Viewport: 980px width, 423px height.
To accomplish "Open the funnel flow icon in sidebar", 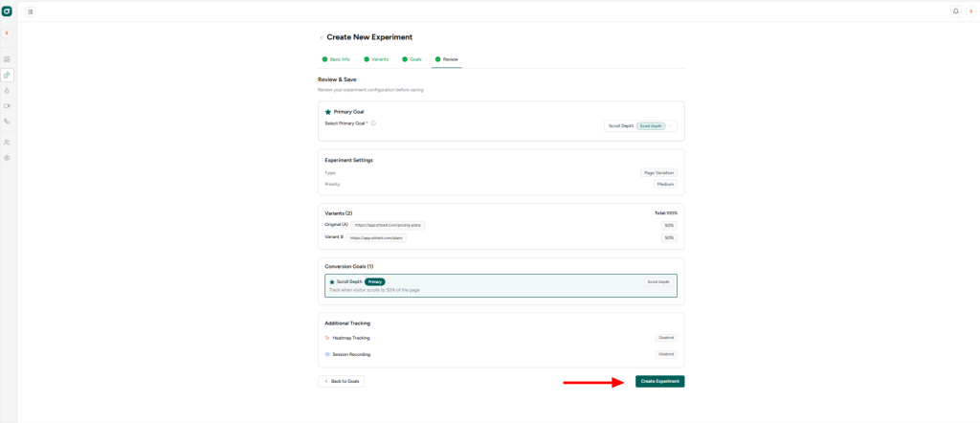I will point(7,122).
